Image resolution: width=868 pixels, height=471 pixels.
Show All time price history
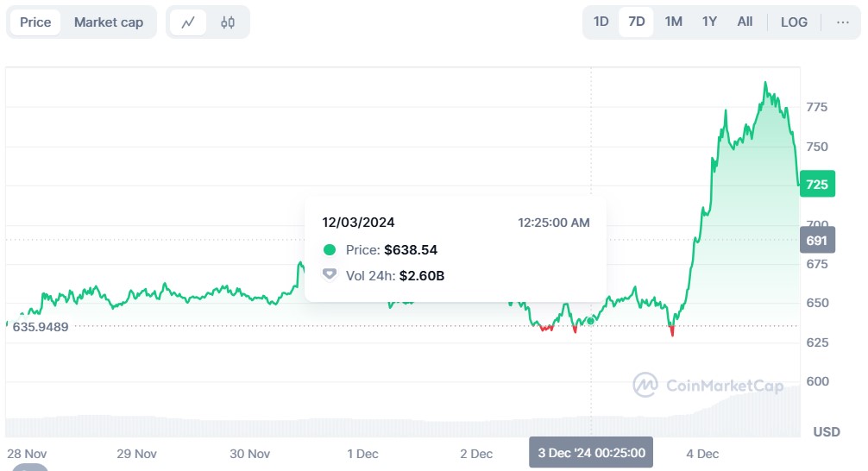click(x=745, y=22)
